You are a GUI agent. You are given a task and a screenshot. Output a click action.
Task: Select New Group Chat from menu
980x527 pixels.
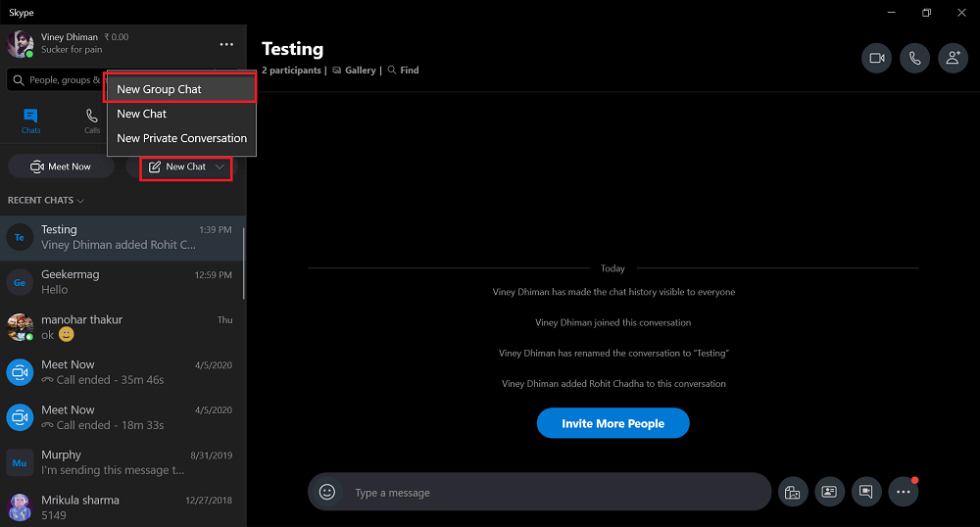[180, 89]
